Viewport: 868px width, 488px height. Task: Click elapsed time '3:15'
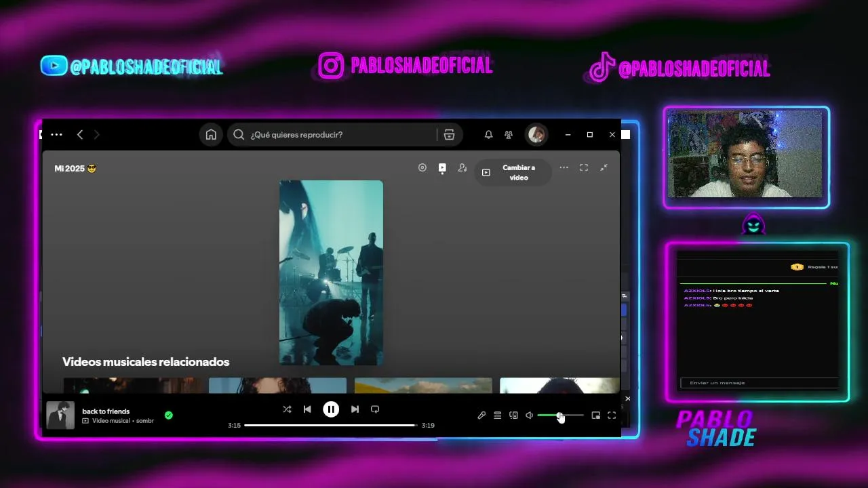click(234, 426)
